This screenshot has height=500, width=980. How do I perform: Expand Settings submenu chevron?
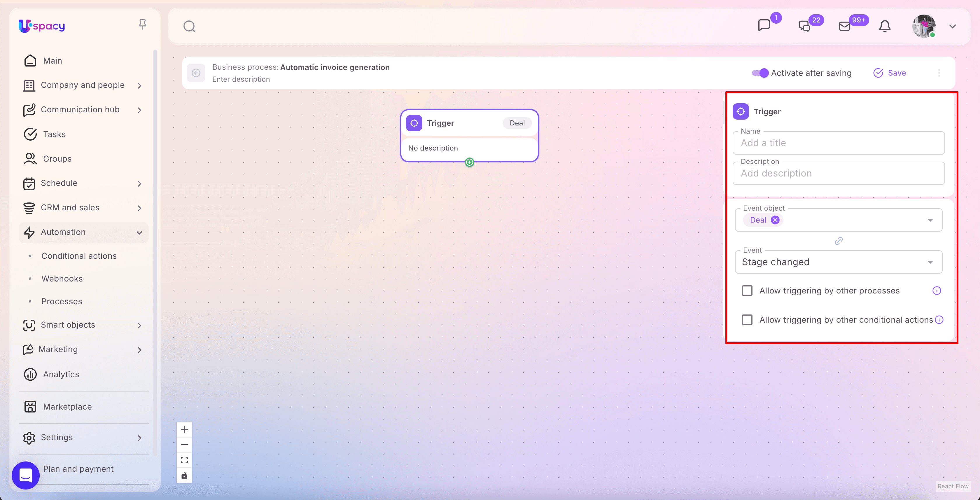(x=140, y=438)
